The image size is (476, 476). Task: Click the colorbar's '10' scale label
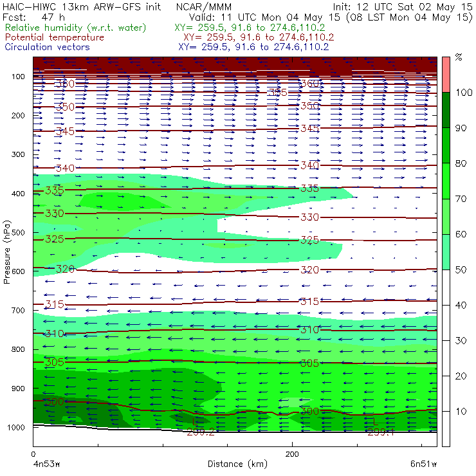[x=461, y=411]
